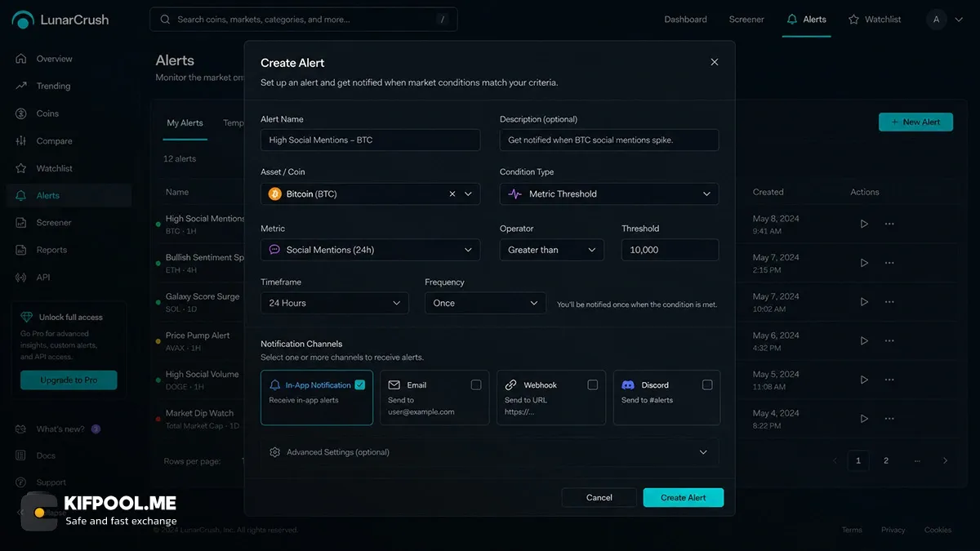Screen dimensions: 980x551
Task: Run the May 8, 2024 alert play icon
Action: coord(864,224)
